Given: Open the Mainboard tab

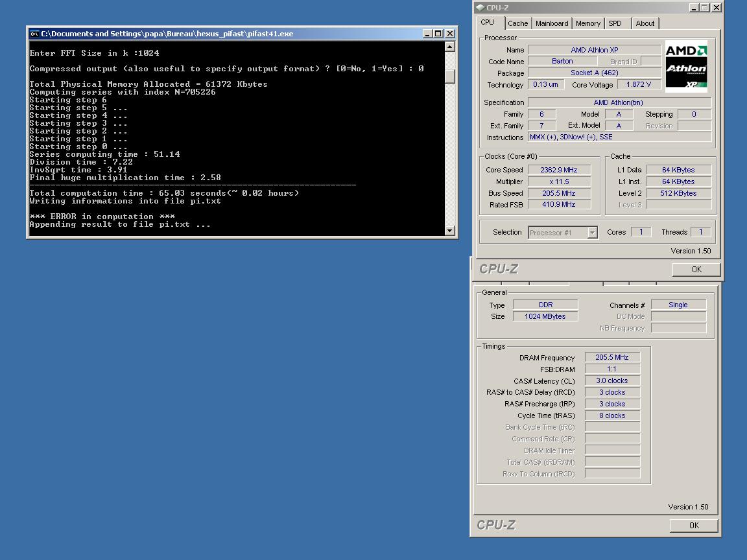Looking at the screenshot, I should tap(552, 23).
